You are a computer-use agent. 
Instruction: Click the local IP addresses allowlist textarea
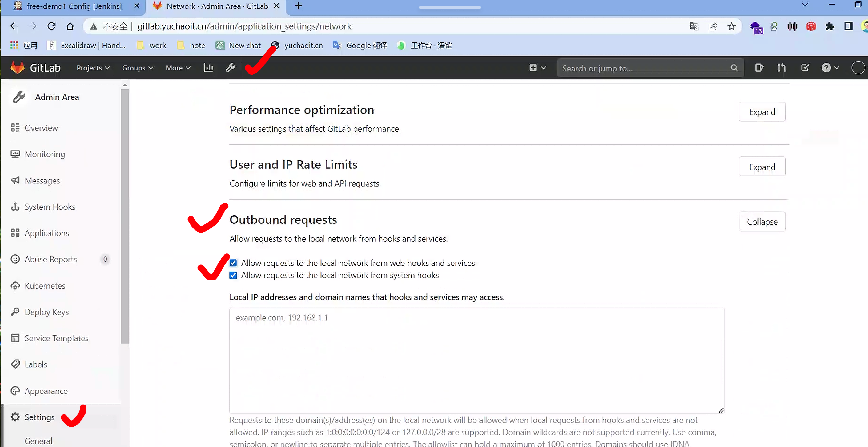[x=476, y=360]
